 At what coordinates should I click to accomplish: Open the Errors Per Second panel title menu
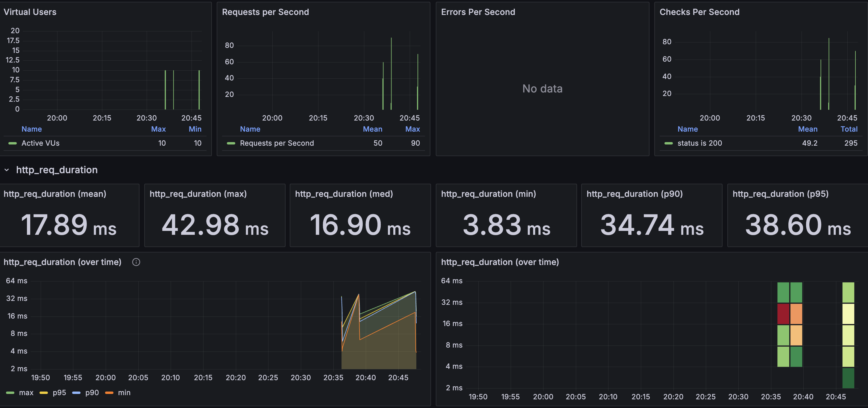(478, 12)
